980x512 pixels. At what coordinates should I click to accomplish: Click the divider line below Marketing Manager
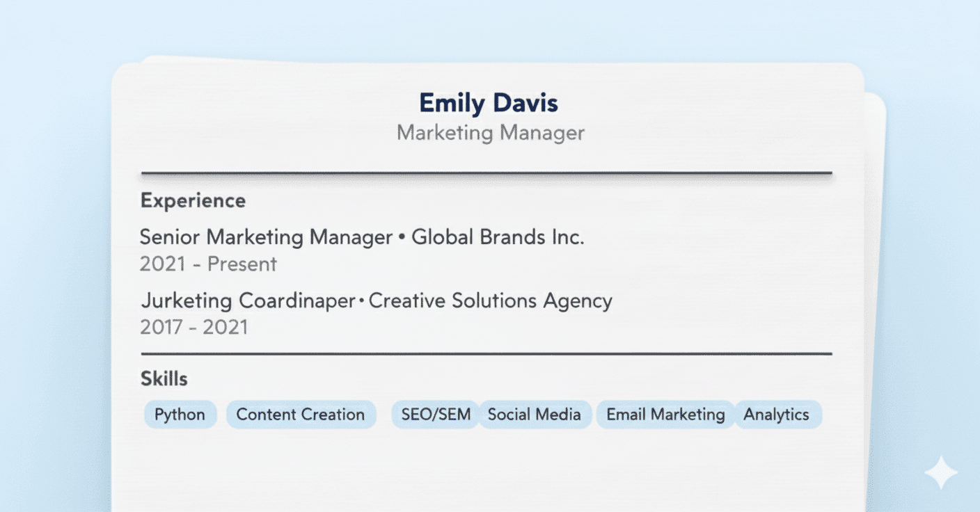[x=487, y=173]
